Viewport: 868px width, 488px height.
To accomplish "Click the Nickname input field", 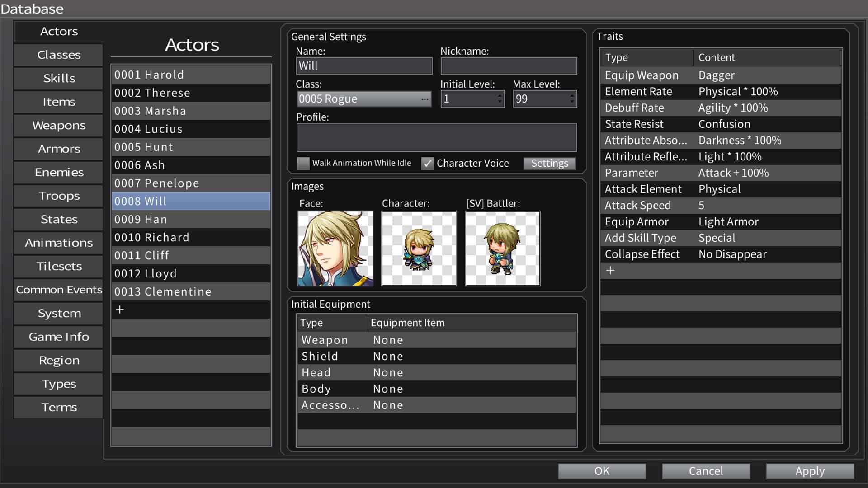I will 508,66.
